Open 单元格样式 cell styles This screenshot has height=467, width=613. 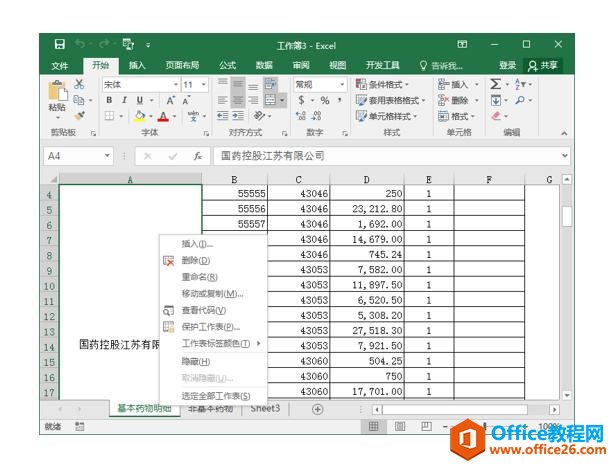[x=387, y=116]
